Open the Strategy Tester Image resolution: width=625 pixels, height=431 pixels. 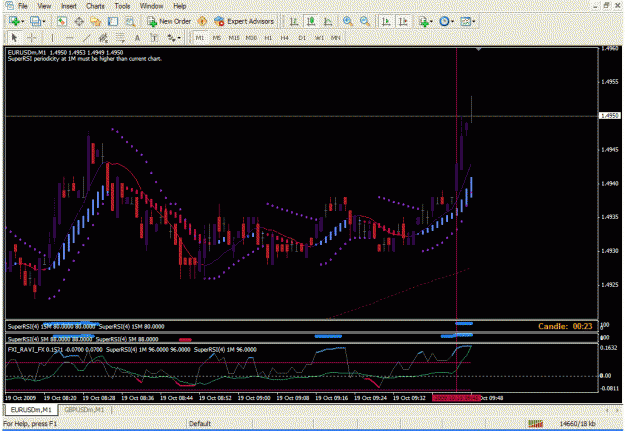click(x=130, y=22)
